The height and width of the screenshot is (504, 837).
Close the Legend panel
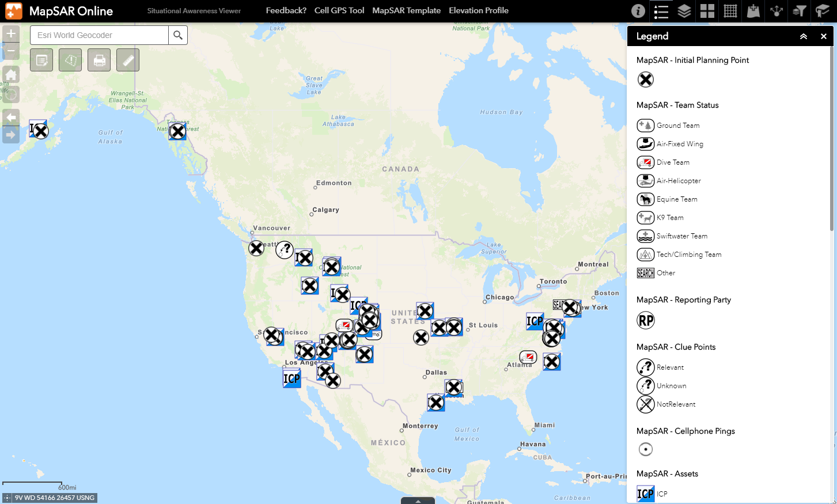(824, 36)
